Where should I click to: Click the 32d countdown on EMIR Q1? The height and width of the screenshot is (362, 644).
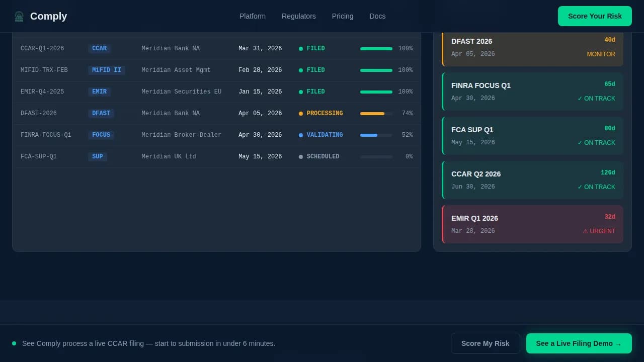point(610,217)
